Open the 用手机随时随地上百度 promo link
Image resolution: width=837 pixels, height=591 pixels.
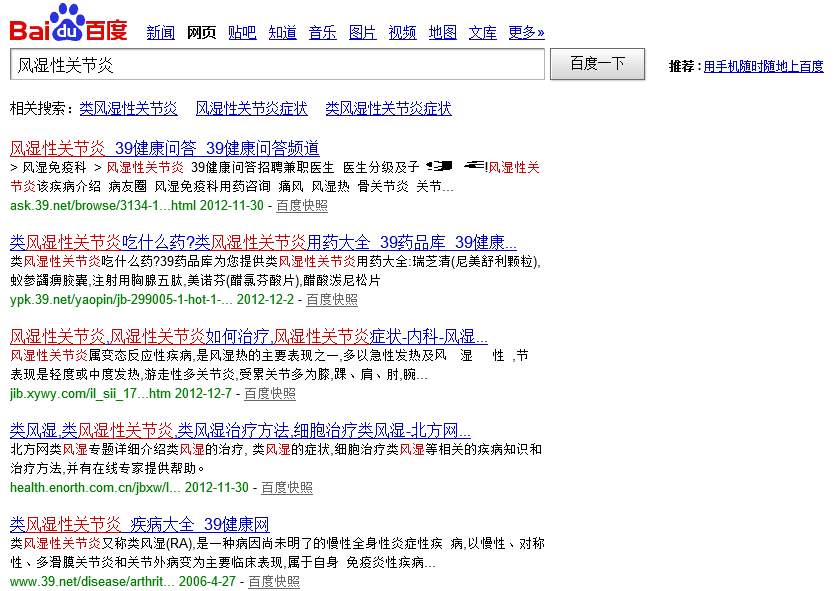coord(763,66)
